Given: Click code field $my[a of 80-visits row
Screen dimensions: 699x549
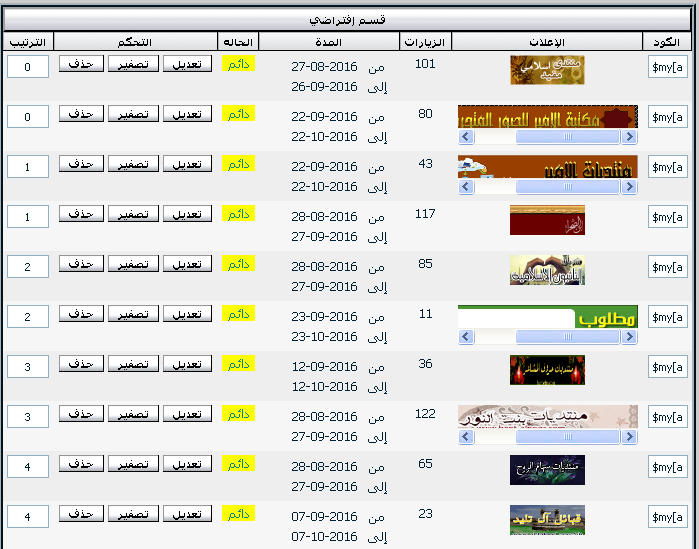Looking at the screenshot, I should (667, 117).
